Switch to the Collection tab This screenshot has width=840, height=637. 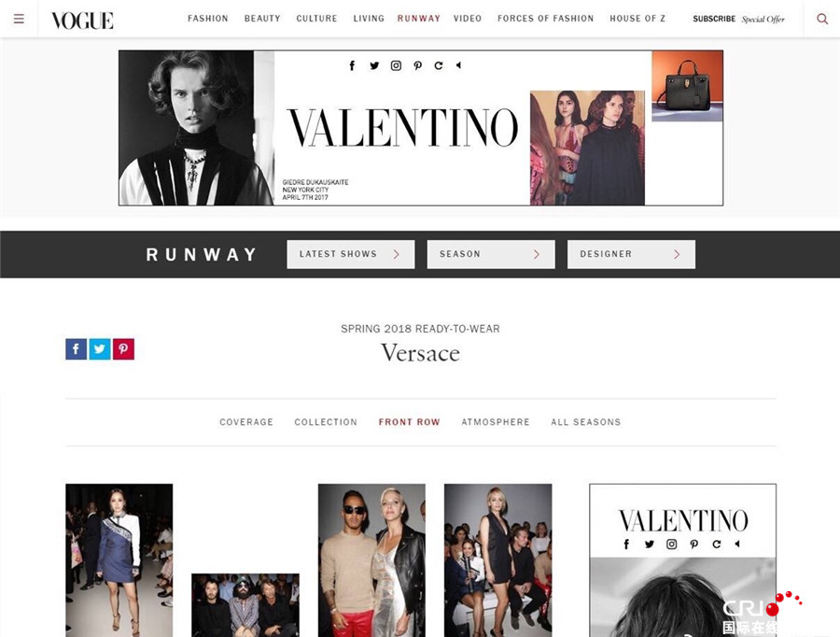326,422
